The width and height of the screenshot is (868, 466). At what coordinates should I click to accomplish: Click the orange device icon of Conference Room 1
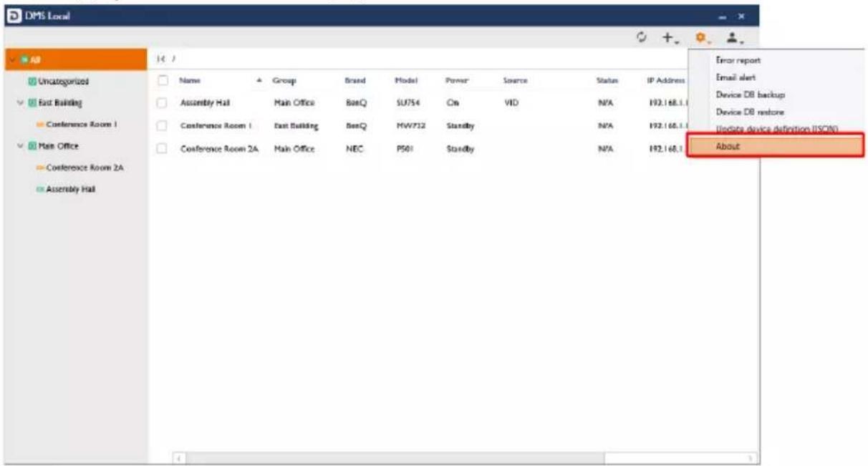(41, 125)
